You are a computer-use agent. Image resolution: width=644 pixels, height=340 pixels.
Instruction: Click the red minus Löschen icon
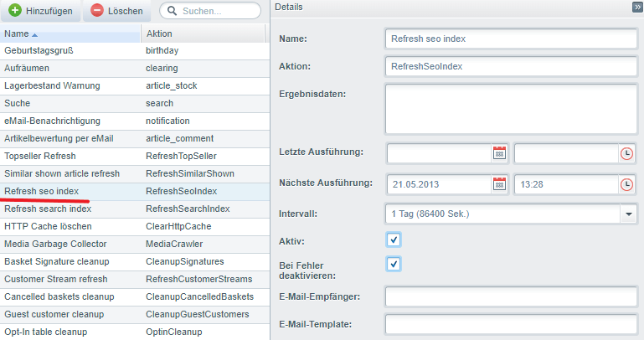click(97, 12)
